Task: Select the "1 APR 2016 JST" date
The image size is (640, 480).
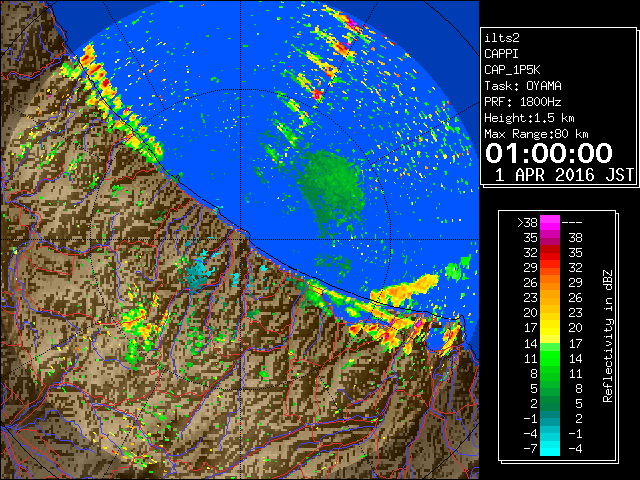Action: [x=564, y=175]
